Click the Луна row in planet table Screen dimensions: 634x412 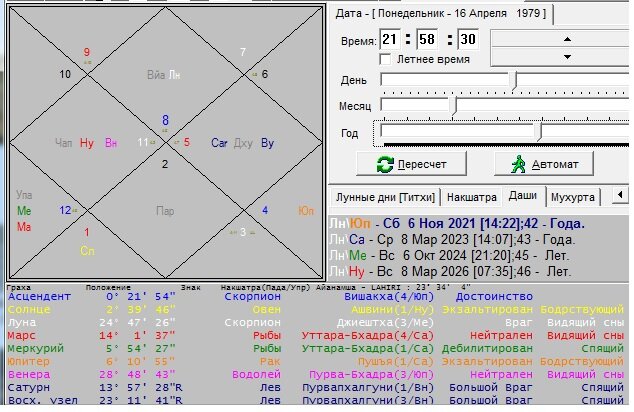point(315,322)
